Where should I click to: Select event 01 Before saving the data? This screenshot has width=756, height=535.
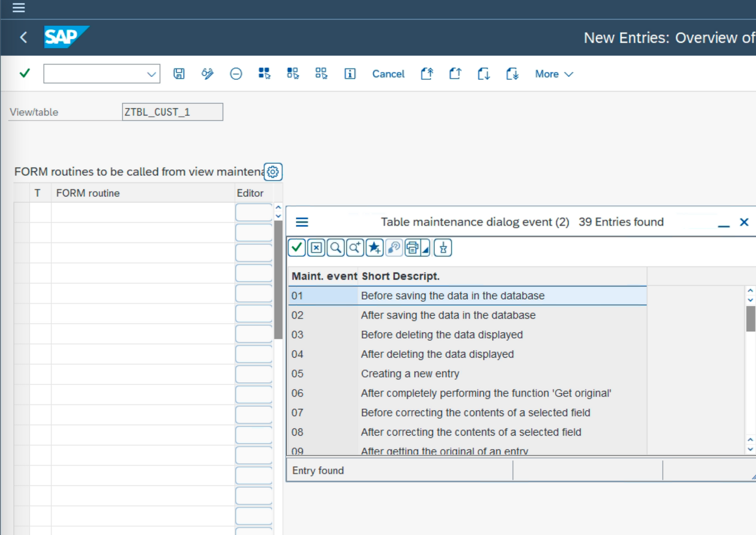coord(467,296)
